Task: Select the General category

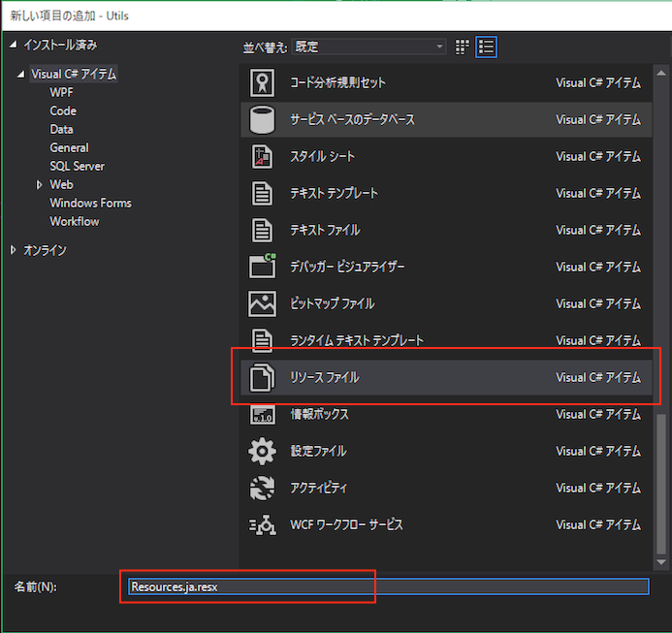Action: (69, 148)
